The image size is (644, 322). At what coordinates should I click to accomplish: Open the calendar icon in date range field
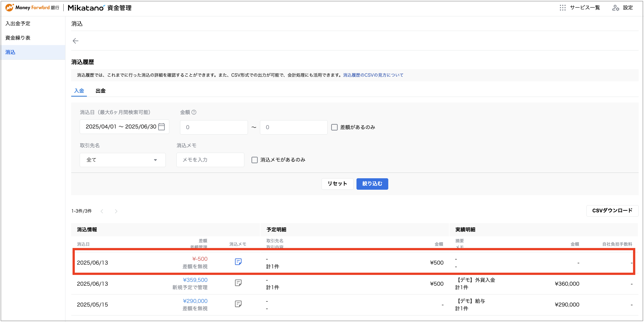pos(161,127)
